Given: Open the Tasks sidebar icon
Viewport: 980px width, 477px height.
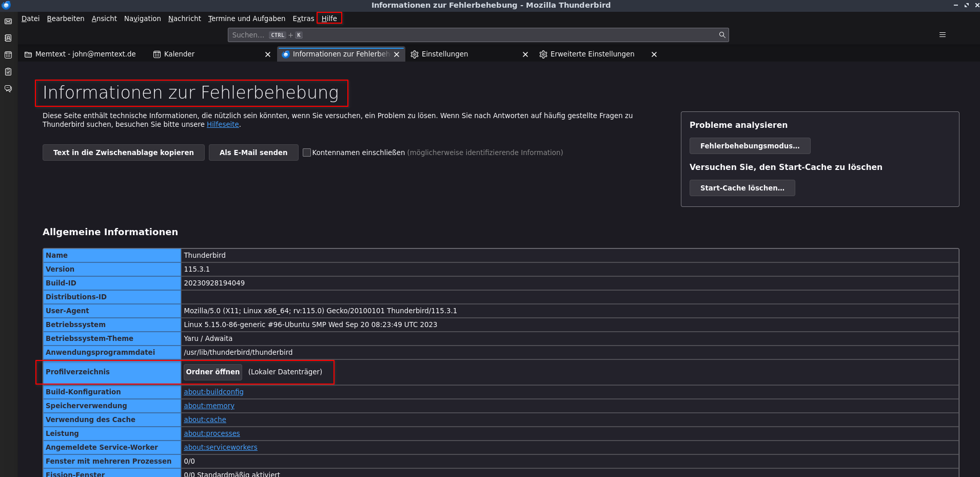Looking at the screenshot, I should [8, 72].
